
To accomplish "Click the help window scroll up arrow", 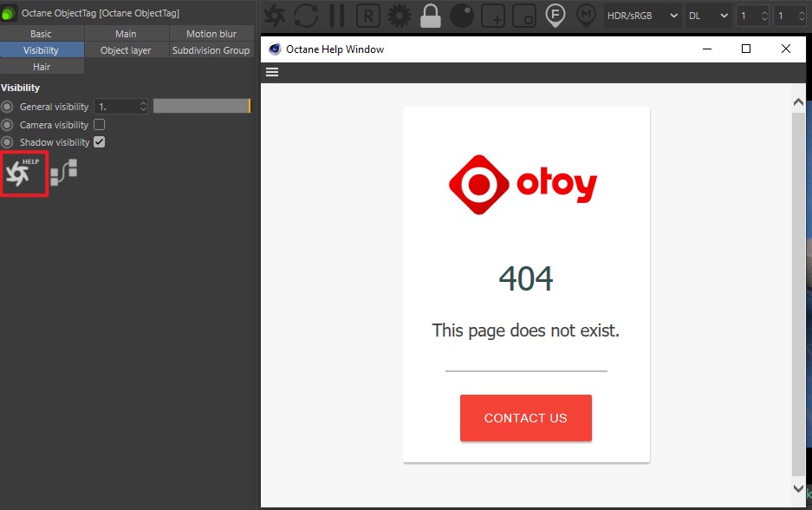I will click(x=798, y=102).
